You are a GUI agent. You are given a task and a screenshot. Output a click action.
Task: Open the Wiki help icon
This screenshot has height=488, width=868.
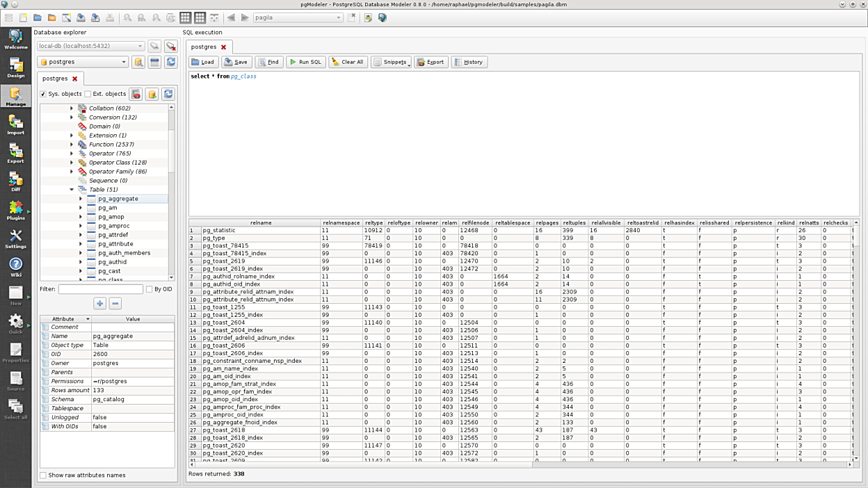15,267
